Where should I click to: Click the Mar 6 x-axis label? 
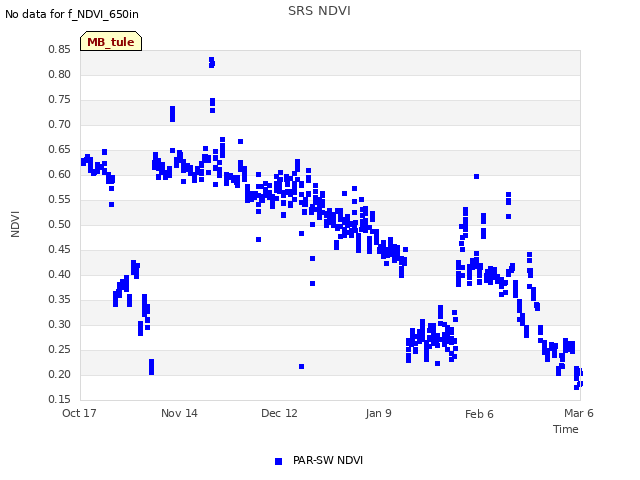[579, 413]
